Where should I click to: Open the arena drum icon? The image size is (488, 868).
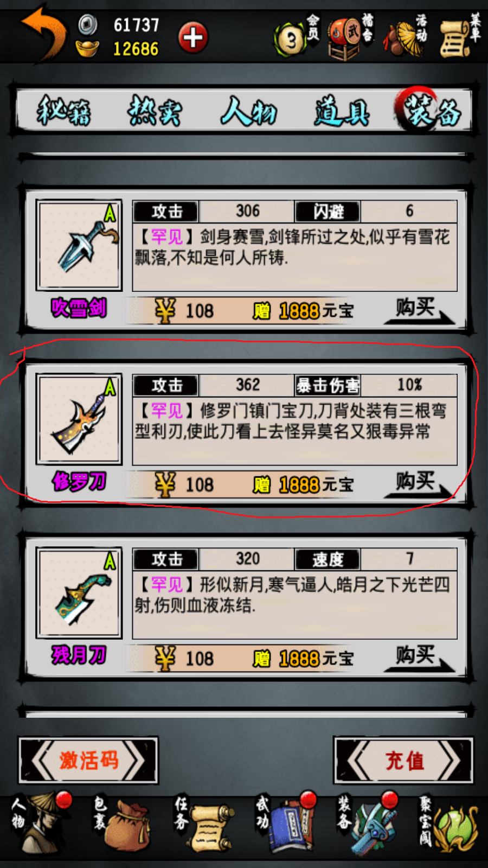350,37
